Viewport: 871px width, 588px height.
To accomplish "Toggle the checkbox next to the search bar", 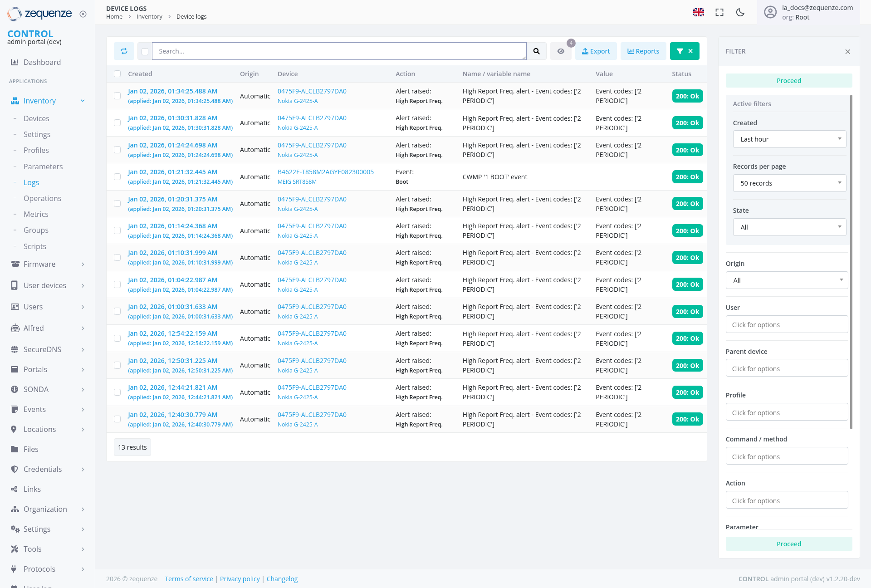I will tap(144, 51).
